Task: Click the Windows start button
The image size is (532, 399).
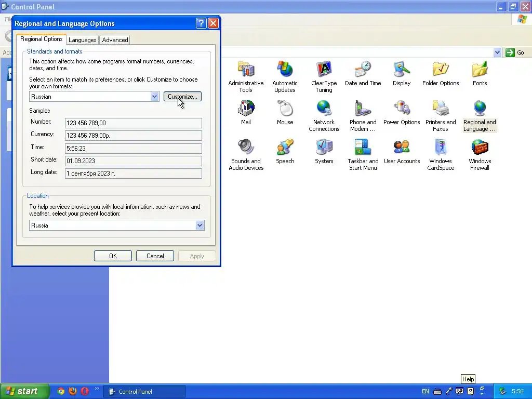Action: tap(25, 391)
